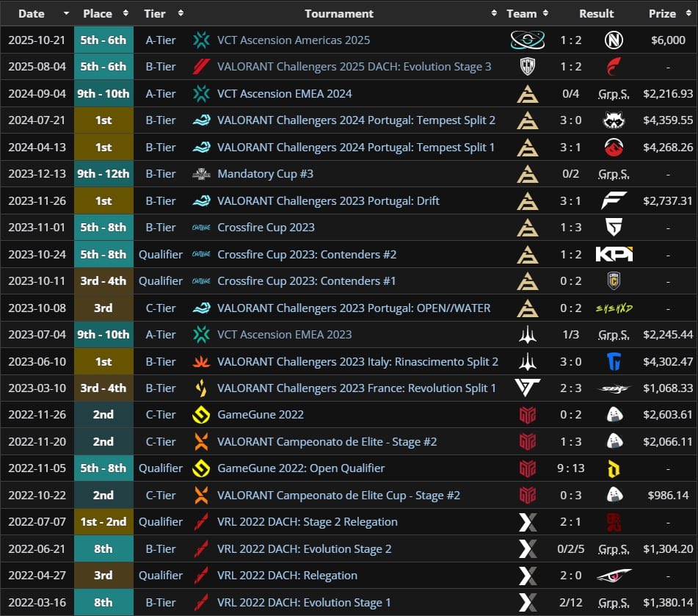The height and width of the screenshot is (616, 698).
Task: Click the $6,000 prize cell
Action: [668, 40]
